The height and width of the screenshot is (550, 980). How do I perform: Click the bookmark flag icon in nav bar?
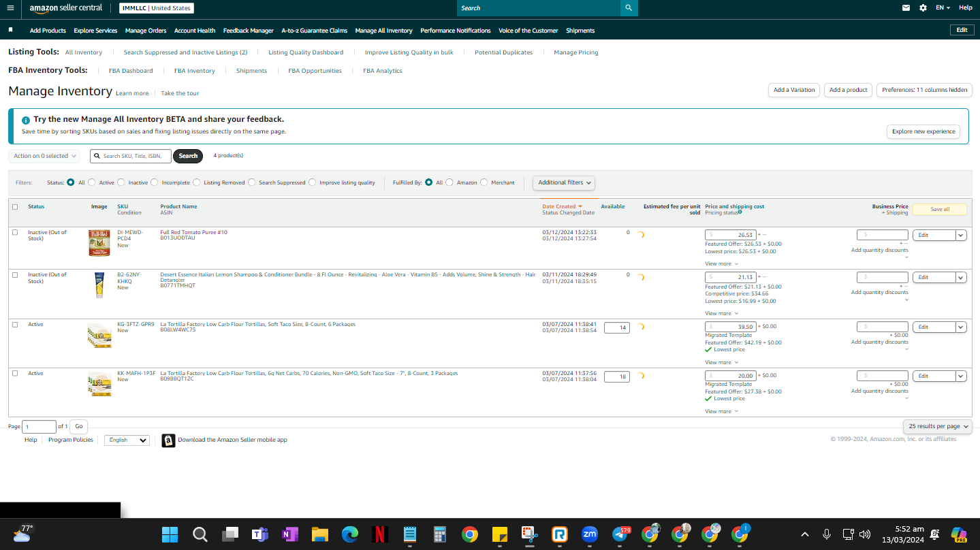pyautogui.click(x=11, y=30)
